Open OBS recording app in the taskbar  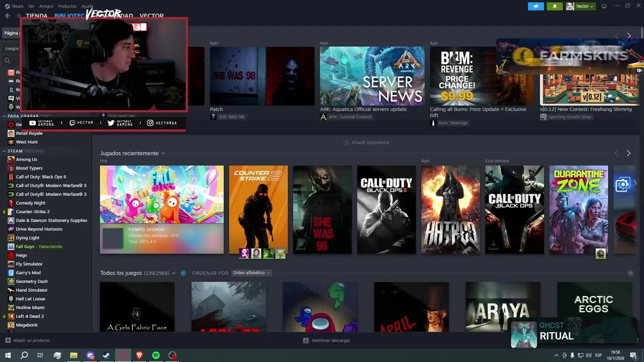173,355
